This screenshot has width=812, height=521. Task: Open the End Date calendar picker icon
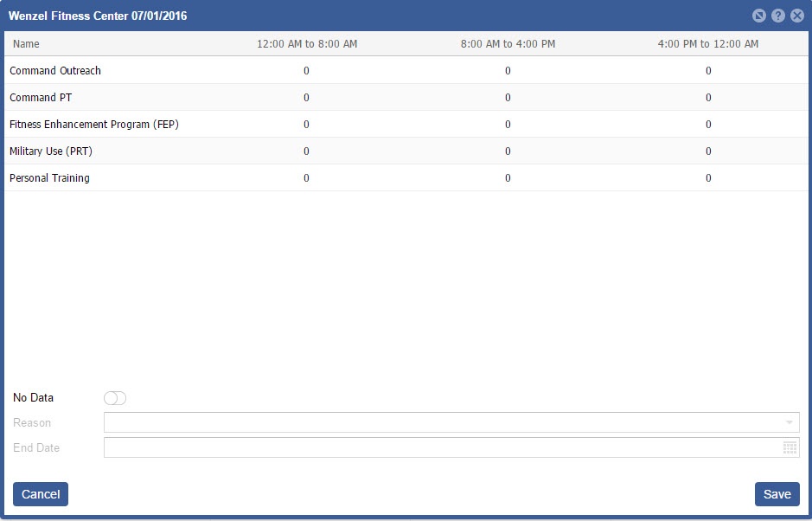pyautogui.click(x=789, y=447)
